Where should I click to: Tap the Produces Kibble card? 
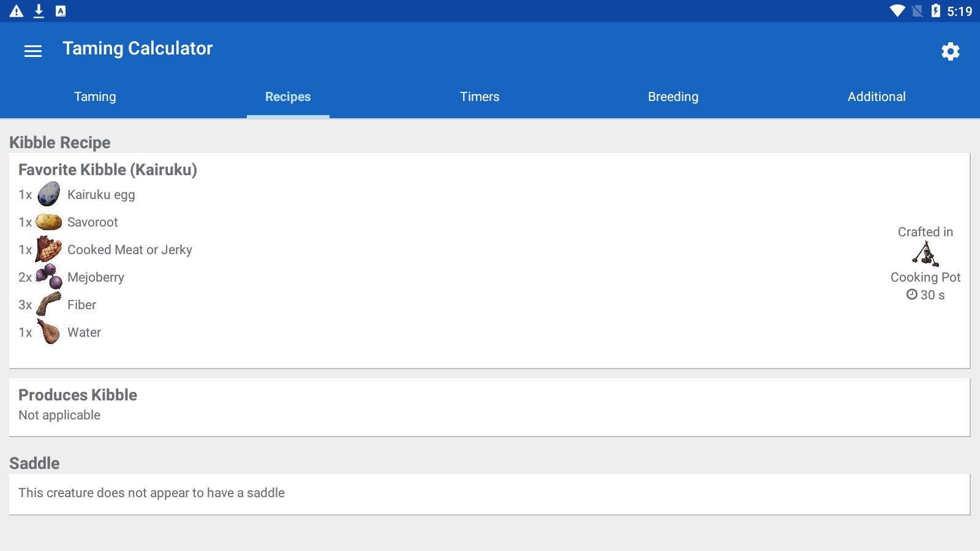coord(489,407)
